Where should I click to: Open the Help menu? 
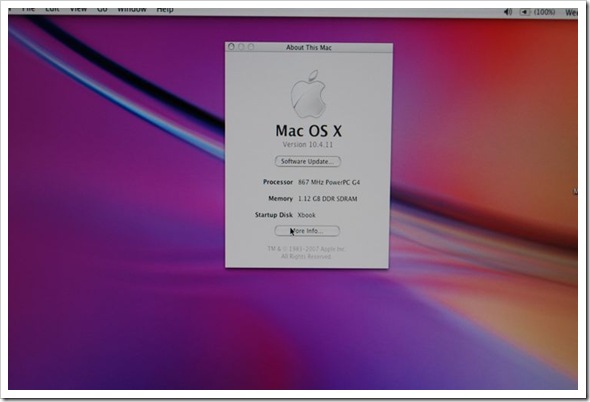click(x=165, y=10)
